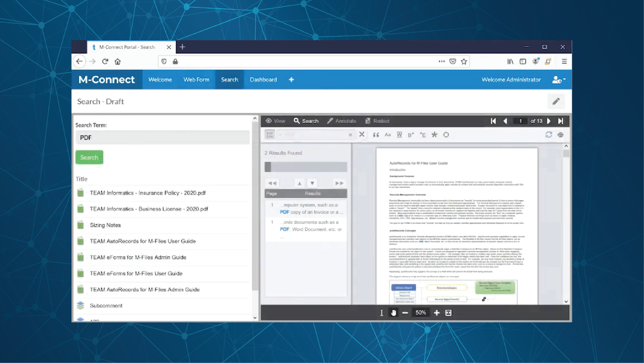Go to previous search result up arrow
Screen dimensions: 644x363
tap(299, 183)
